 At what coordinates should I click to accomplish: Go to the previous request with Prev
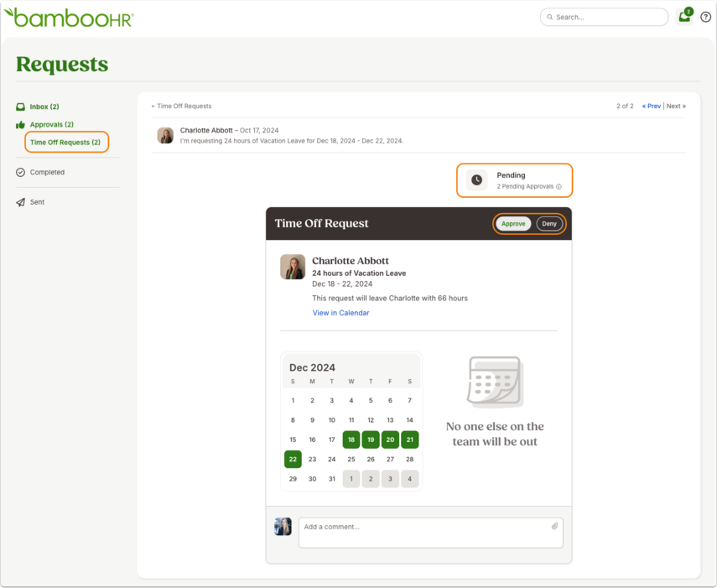(x=651, y=106)
